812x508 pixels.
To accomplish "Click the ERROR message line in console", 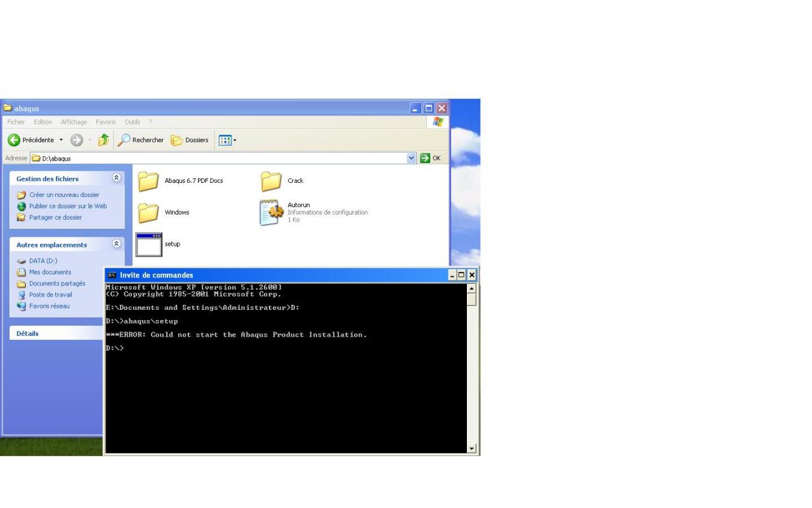I will (237, 335).
